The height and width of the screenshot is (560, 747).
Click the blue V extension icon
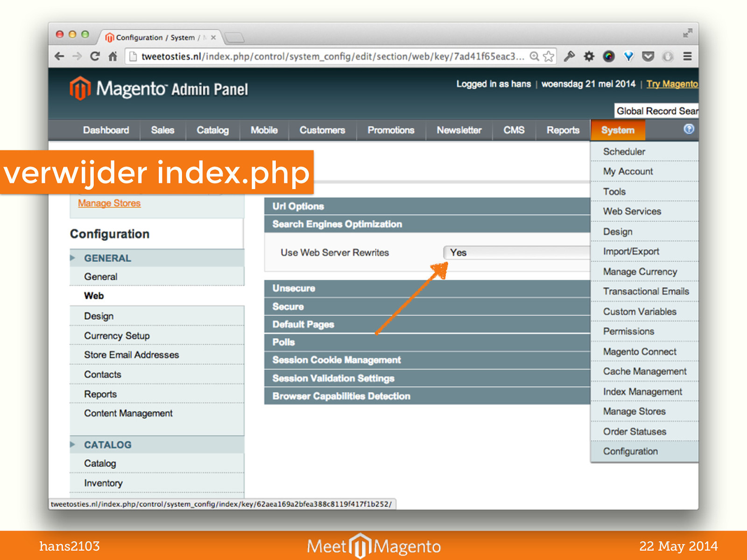tap(629, 56)
